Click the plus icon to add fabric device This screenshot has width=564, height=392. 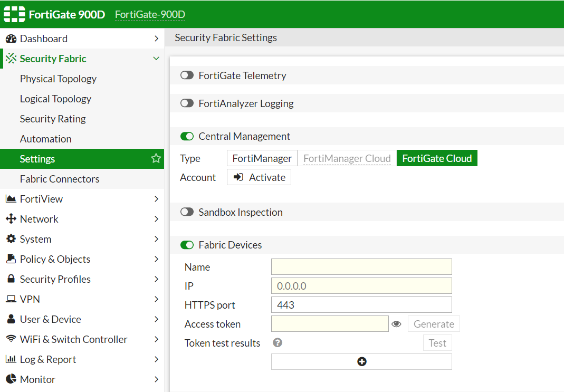(361, 361)
